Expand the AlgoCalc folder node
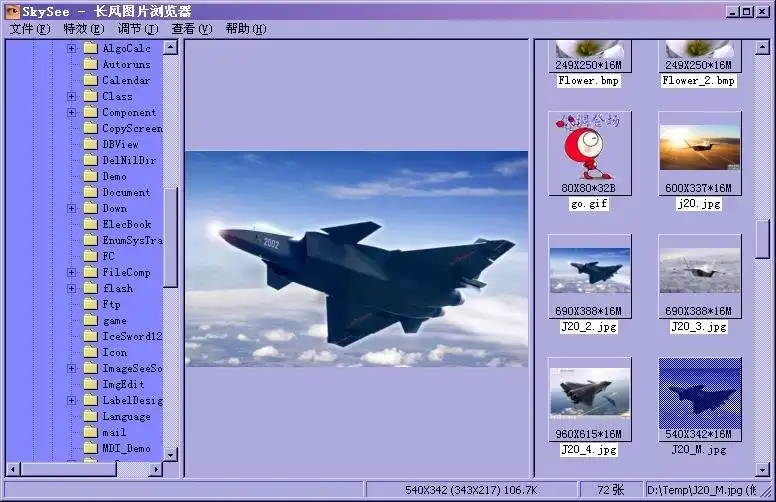776x502 pixels. 72,48
